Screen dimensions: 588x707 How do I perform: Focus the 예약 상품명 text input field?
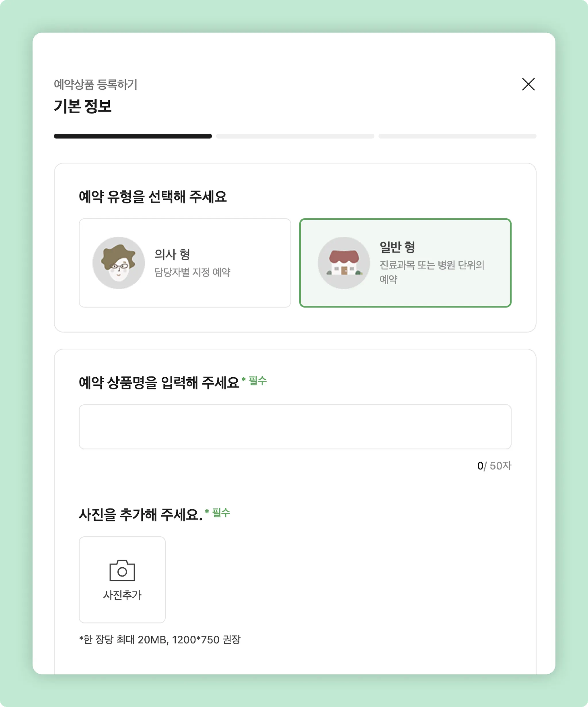[x=295, y=426]
